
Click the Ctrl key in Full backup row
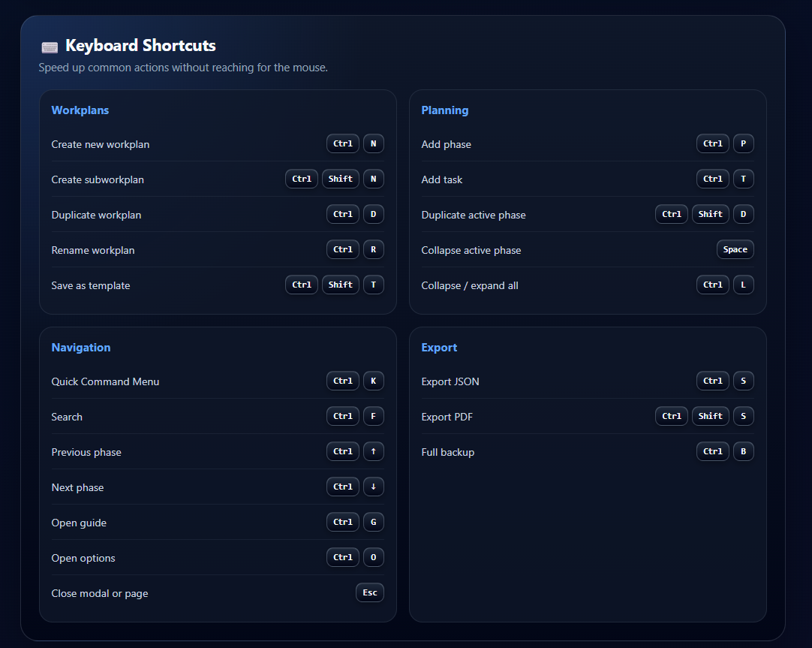coord(713,451)
